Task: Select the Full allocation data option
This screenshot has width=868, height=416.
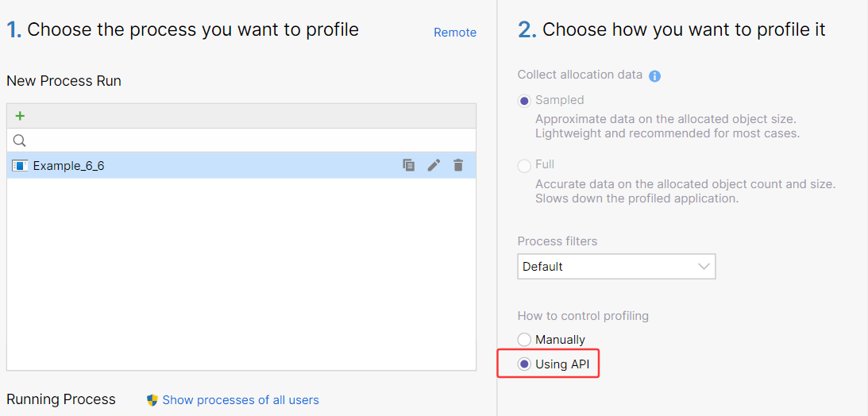Action: 524,165
